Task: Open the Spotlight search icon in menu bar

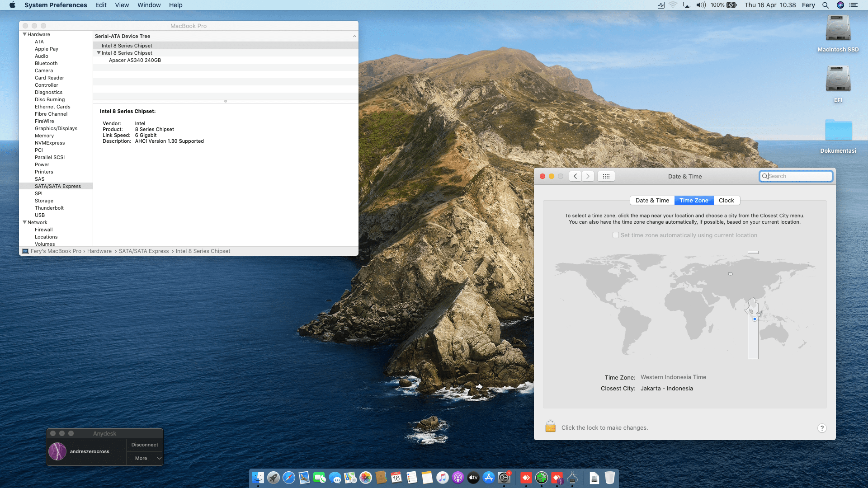Action: 826,5
